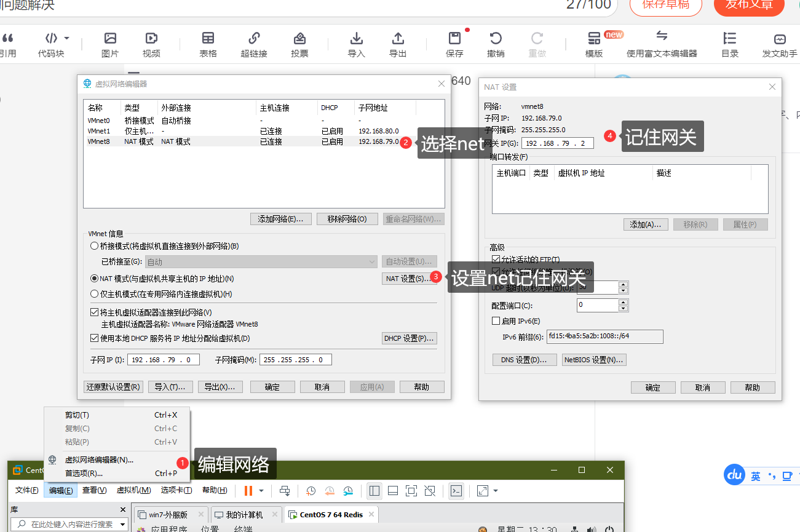
Task: Enable the 启用 IPv6 checkbox
Action: [496, 320]
